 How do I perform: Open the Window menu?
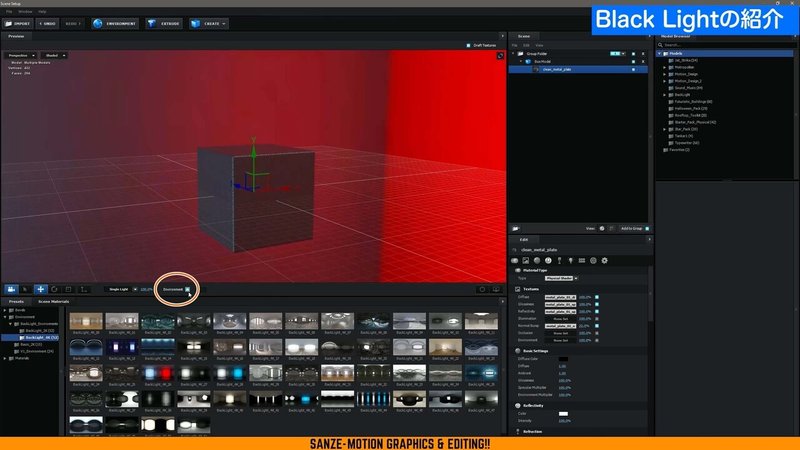click(x=25, y=11)
